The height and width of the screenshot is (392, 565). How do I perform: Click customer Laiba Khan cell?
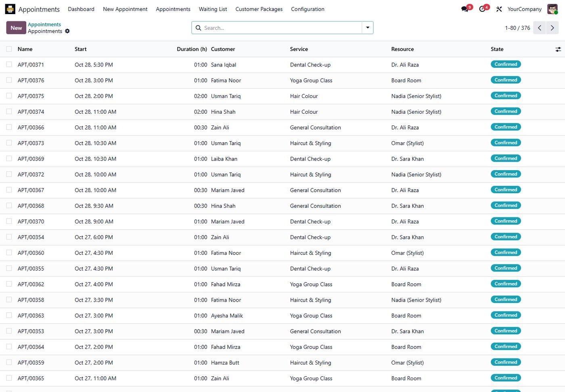(x=224, y=159)
